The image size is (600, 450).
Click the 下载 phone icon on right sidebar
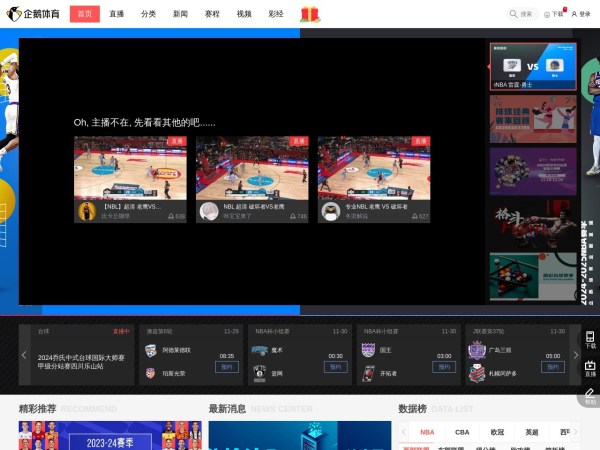tap(590, 339)
